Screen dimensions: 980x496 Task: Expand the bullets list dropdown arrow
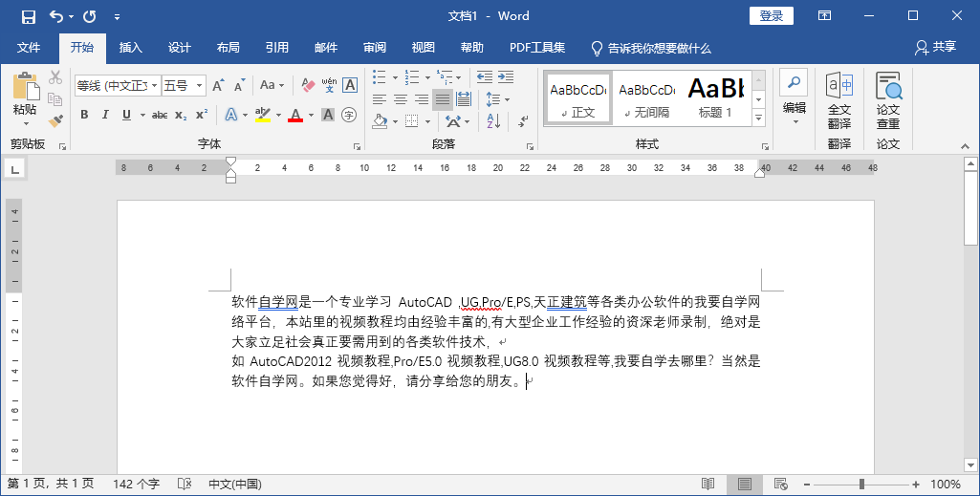tap(395, 77)
